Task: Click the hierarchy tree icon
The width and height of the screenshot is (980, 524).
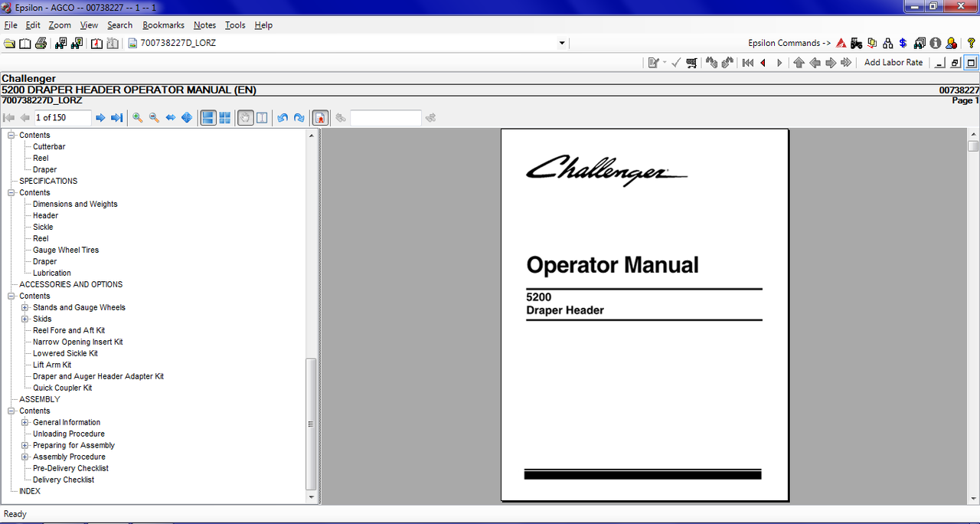Action: click(x=888, y=43)
